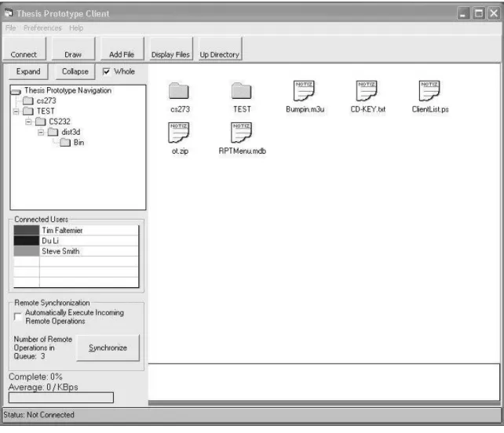This screenshot has height=433, width=504.
Task: Click Tim Faltemier's color swatch
Action: click(27, 231)
